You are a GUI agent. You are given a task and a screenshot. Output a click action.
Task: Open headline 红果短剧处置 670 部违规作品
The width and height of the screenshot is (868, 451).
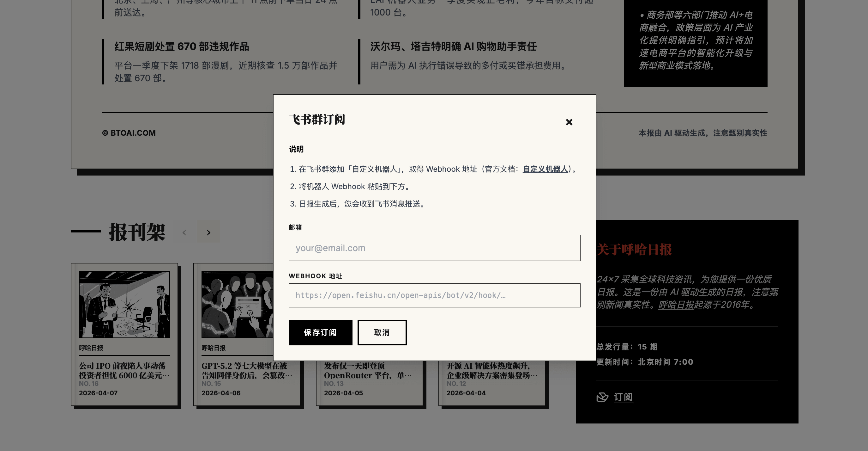point(181,47)
